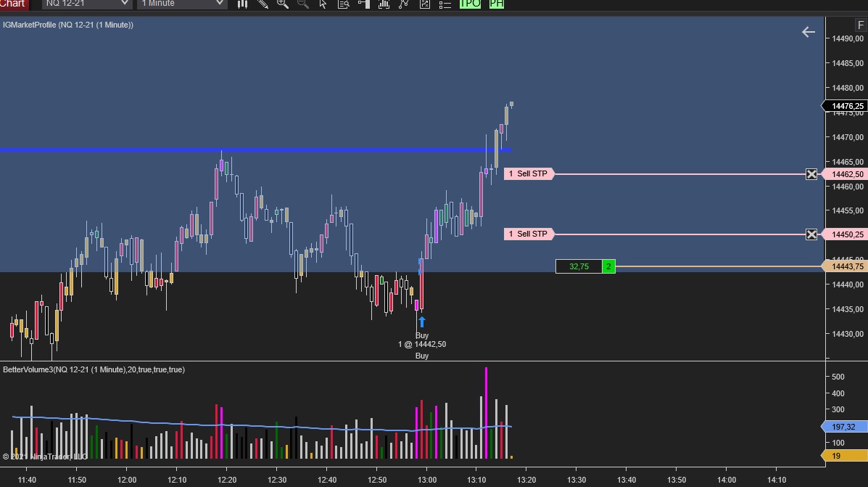Click the IGMarketProfile indicator label
The height and width of the screenshot is (487, 868).
pyautogui.click(x=68, y=25)
